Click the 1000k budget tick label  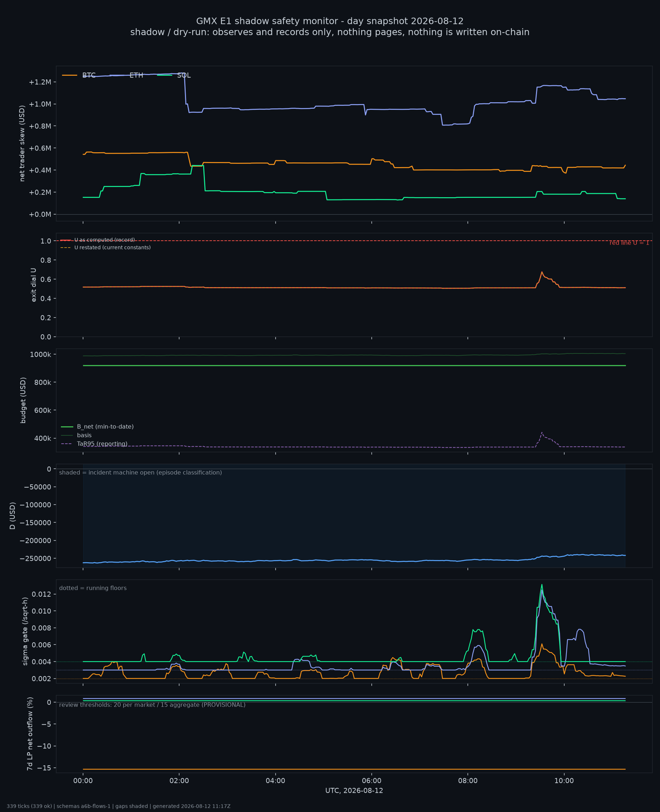tap(40, 355)
